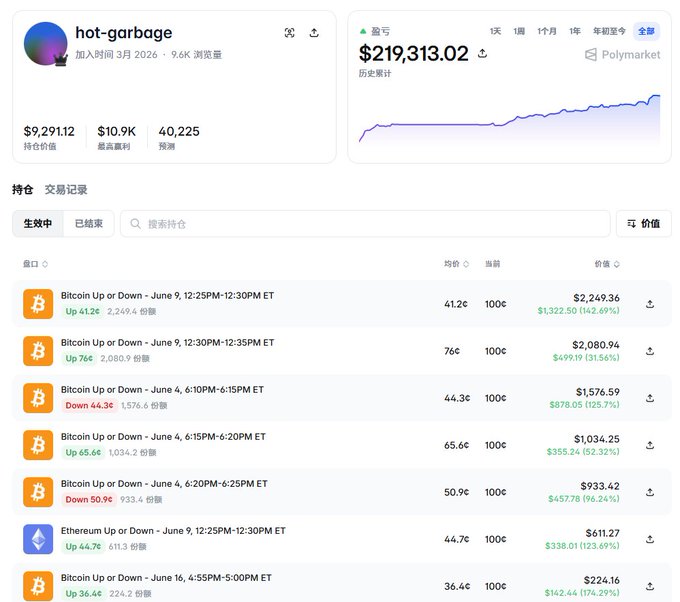680x602 pixels.
Task: Switch to the 持仓 tab
Action: 23,190
